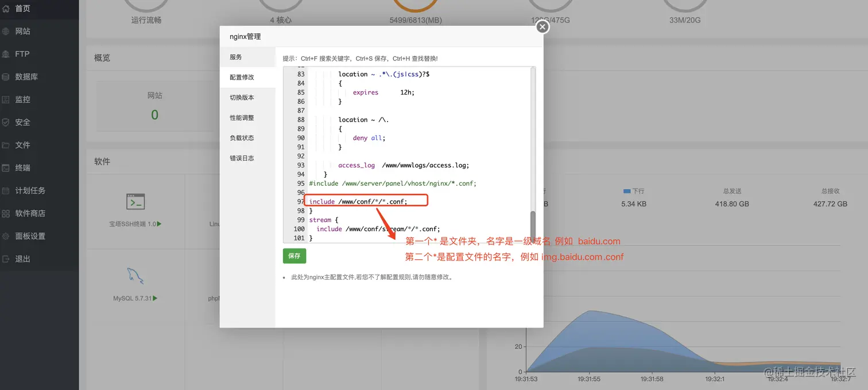Click the 下行 legend entry in chart
The height and width of the screenshot is (390, 868).
634,191
